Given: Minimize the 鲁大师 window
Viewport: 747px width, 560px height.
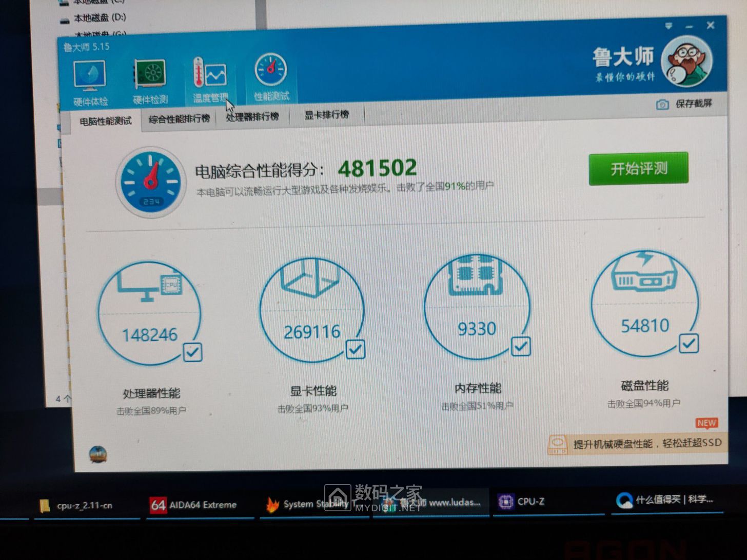Looking at the screenshot, I should pos(689,26).
